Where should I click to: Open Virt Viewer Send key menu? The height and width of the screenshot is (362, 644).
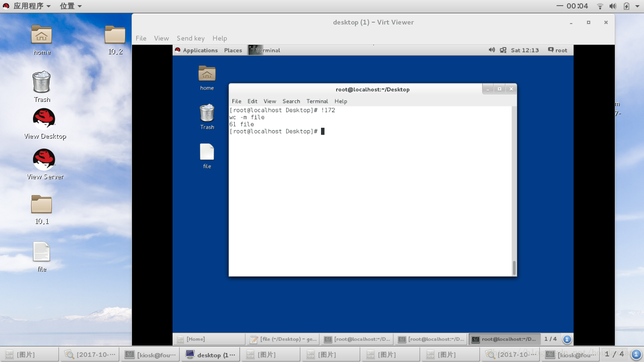(x=190, y=38)
